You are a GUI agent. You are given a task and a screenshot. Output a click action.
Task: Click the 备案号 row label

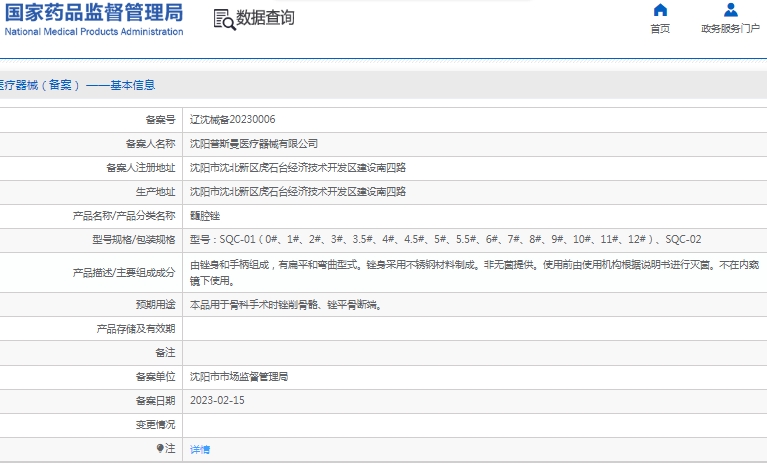(x=160, y=120)
